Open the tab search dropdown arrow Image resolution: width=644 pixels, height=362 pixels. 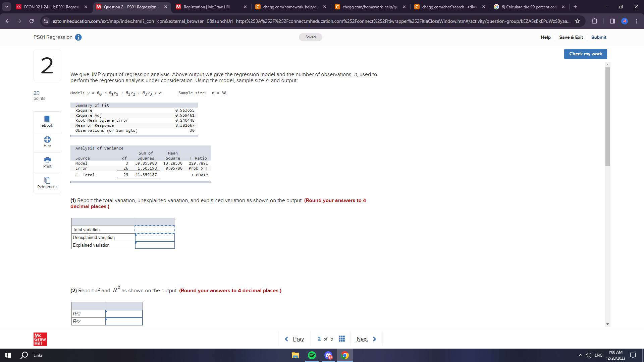click(x=6, y=6)
